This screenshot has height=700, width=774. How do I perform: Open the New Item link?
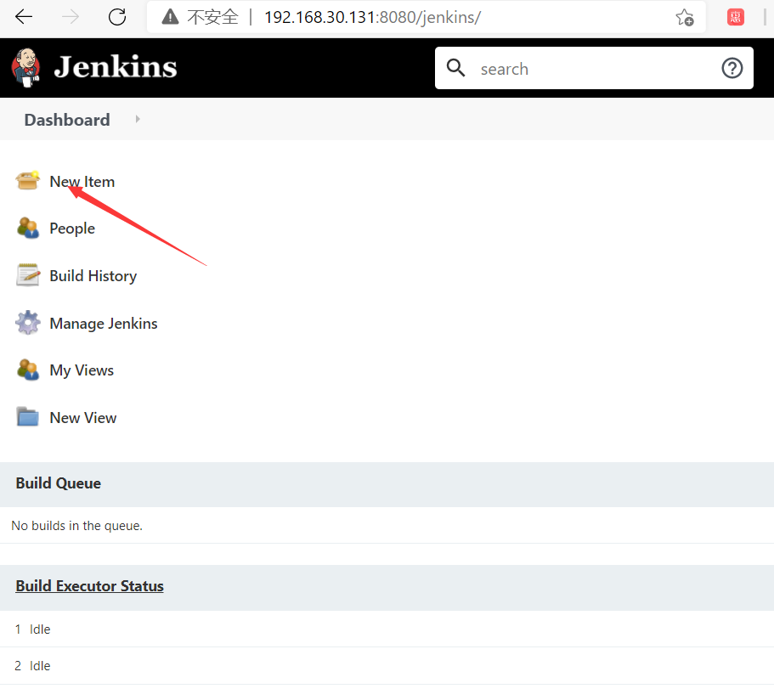point(82,182)
